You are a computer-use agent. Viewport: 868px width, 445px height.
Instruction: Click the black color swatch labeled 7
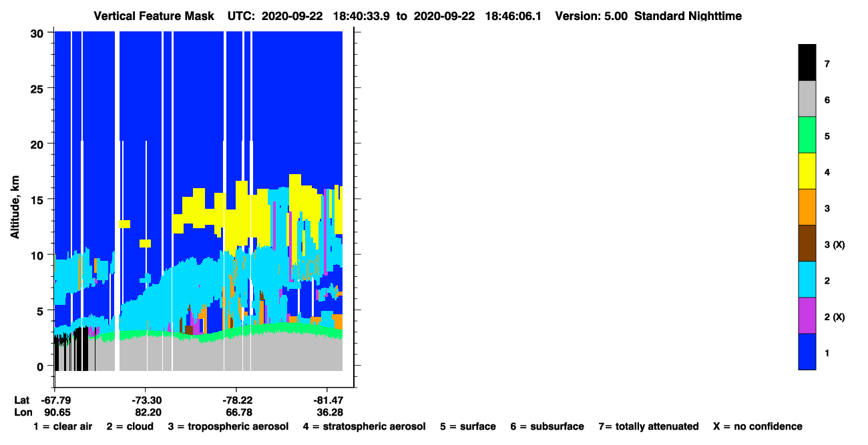click(x=807, y=63)
